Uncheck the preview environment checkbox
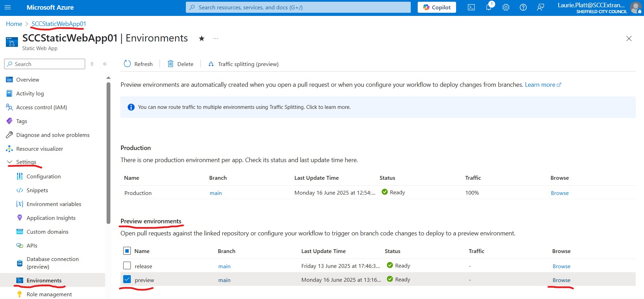 pyautogui.click(x=127, y=279)
